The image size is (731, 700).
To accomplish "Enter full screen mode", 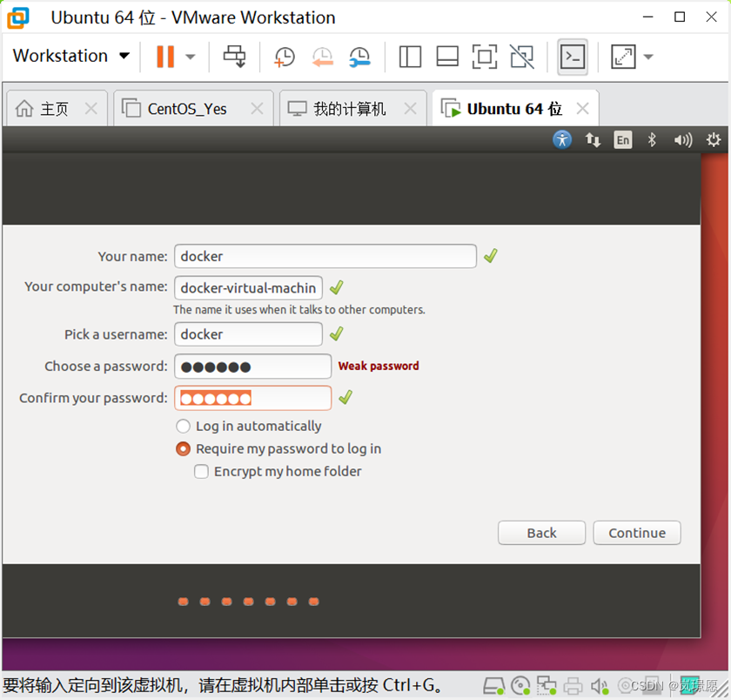I will point(484,56).
